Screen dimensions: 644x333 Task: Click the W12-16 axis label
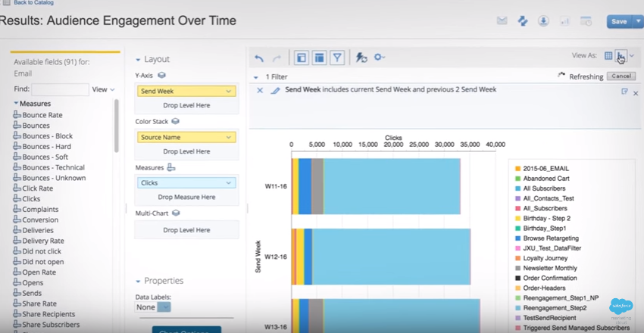(276, 257)
